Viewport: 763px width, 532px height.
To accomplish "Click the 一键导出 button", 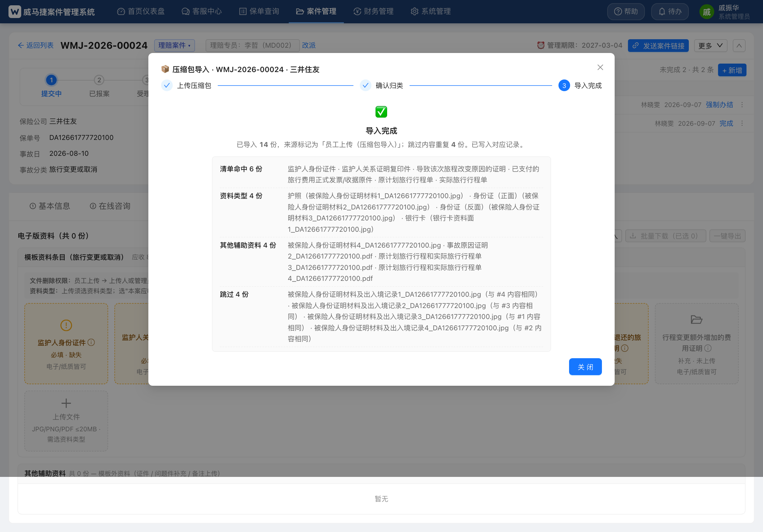I will [x=727, y=236].
